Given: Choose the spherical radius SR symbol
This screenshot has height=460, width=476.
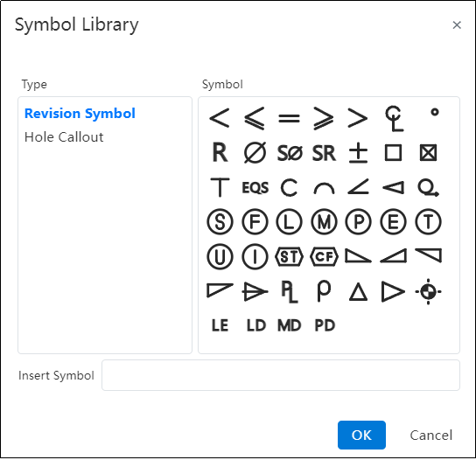Looking at the screenshot, I should click(x=324, y=153).
